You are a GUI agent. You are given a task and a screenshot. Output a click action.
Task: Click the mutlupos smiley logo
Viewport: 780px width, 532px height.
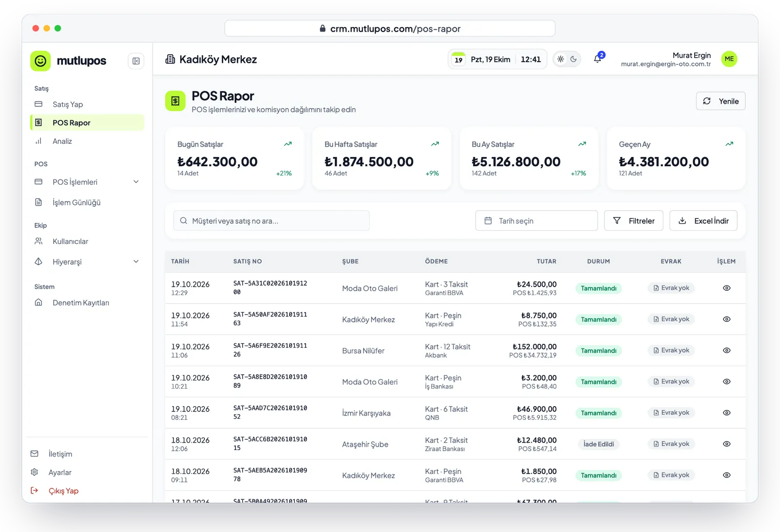[40, 61]
